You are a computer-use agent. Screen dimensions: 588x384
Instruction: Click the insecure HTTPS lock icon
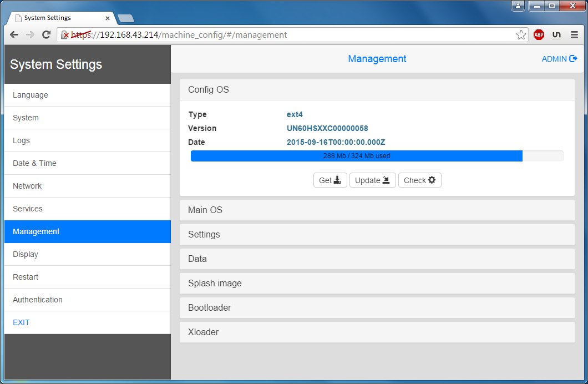click(64, 35)
